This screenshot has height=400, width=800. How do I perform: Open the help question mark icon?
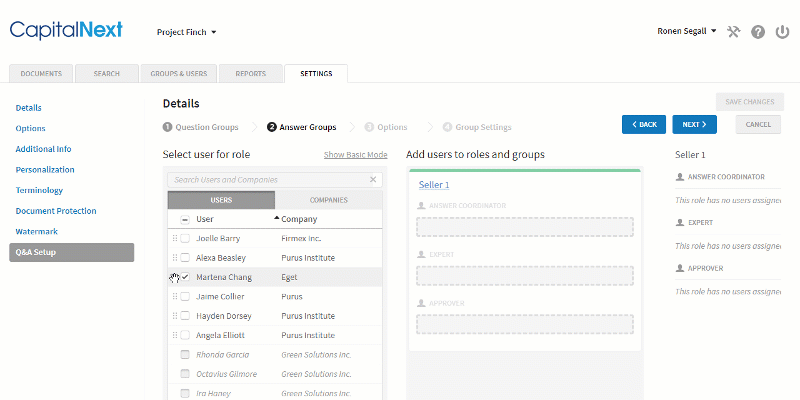point(758,32)
